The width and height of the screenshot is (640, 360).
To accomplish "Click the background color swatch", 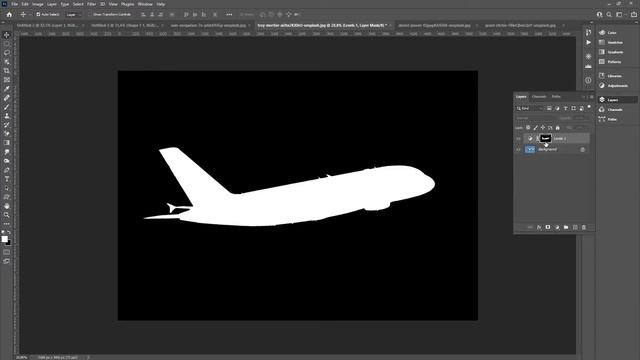I will [9, 242].
